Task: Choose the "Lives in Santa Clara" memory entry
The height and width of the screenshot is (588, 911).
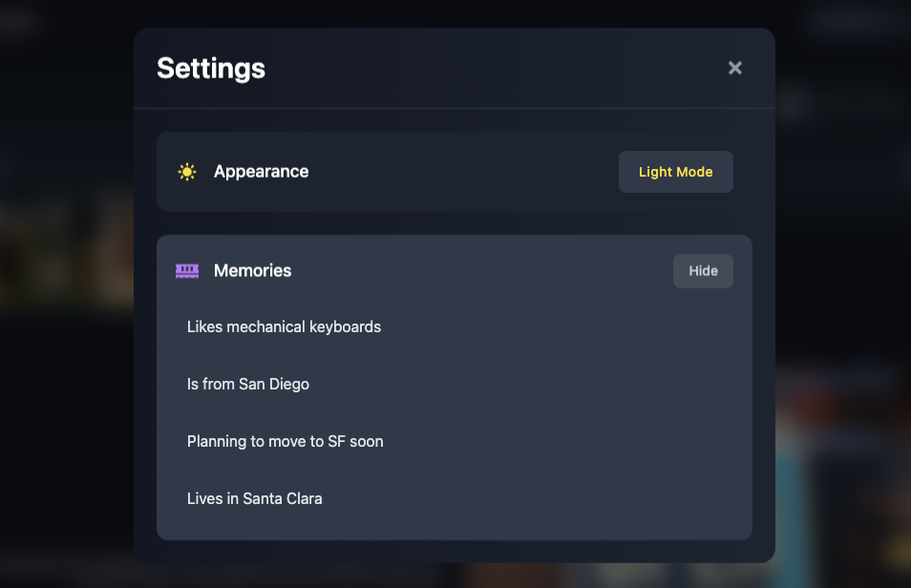Action: [x=254, y=498]
